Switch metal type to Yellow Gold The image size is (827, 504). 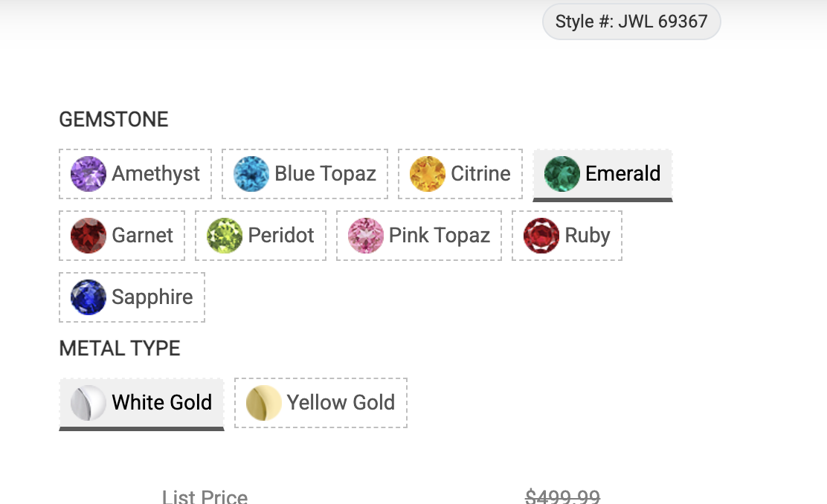[x=341, y=403]
